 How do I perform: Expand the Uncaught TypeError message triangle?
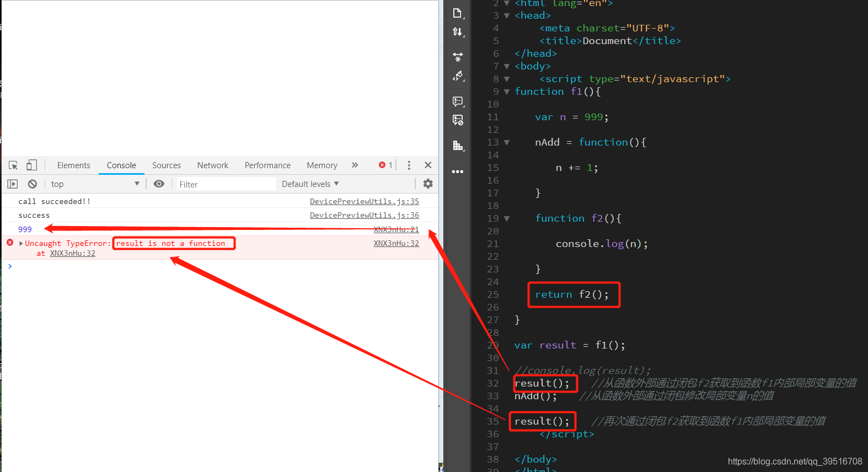click(x=21, y=243)
